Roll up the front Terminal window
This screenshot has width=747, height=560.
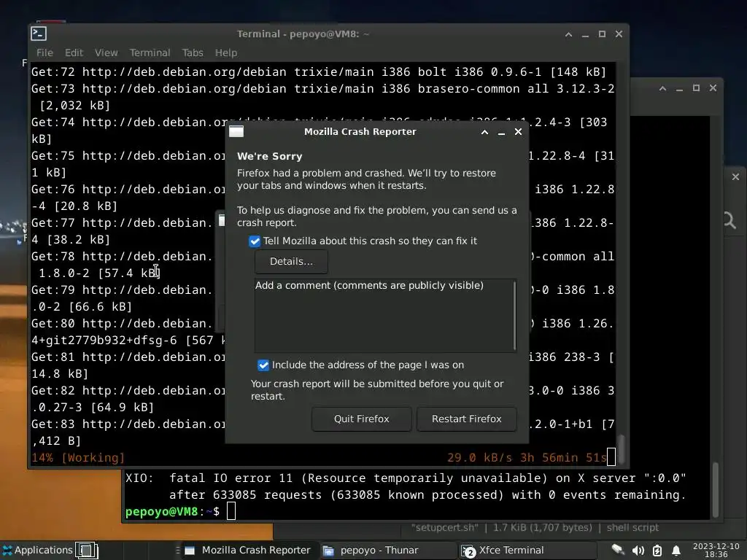(568, 34)
